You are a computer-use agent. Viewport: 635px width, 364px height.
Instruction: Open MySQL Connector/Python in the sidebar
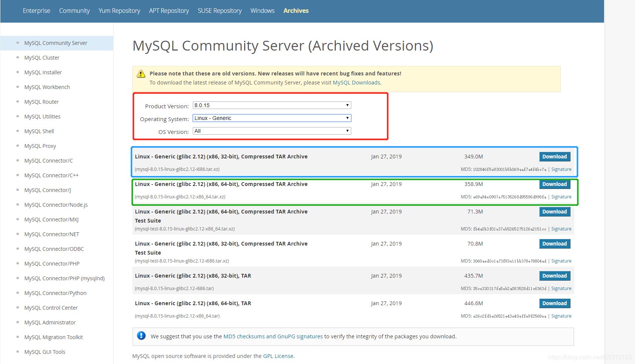(x=55, y=293)
